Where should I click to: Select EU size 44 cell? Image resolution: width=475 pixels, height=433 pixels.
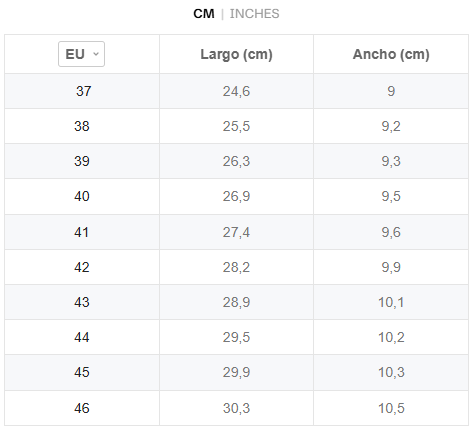(82, 337)
